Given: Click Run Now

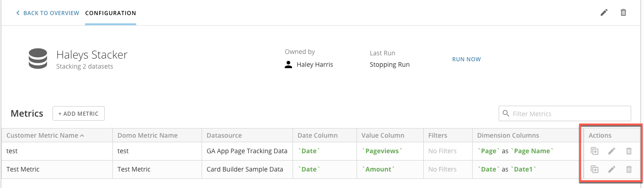Looking at the screenshot, I should click(467, 59).
